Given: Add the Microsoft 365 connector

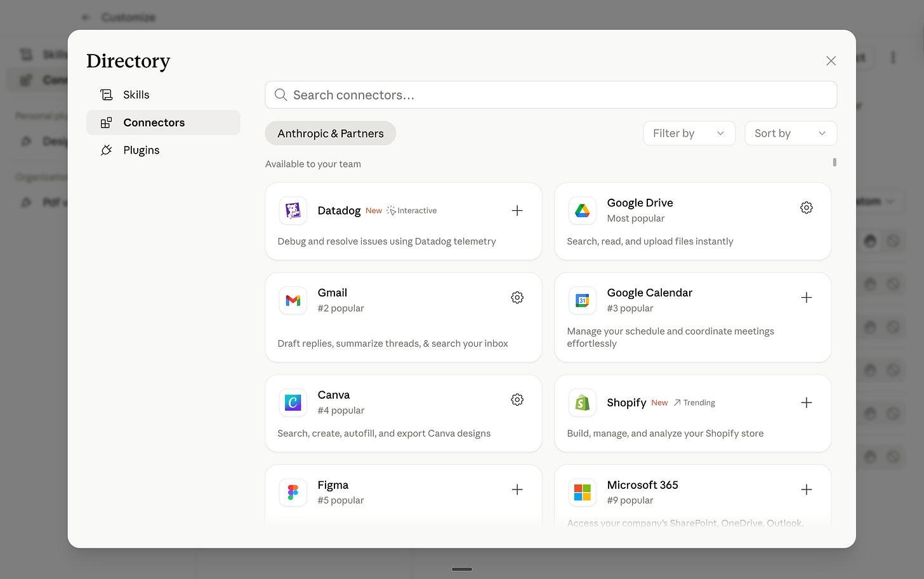Looking at the screenshot, I should (x=806, y=489).
